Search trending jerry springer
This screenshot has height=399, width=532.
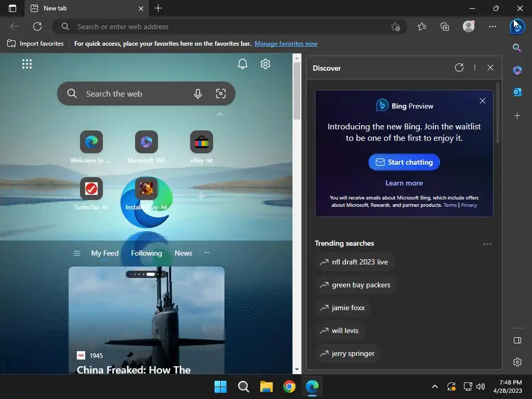[348, 353]
